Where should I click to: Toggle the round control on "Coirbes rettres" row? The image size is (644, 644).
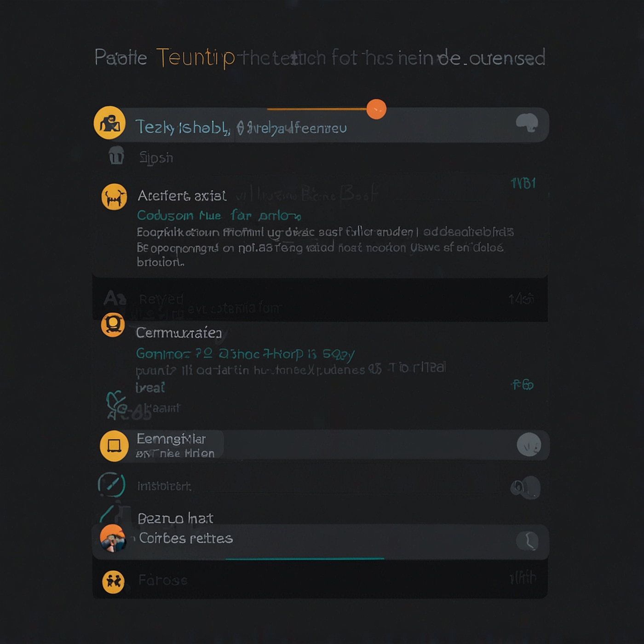[x=527, y=541]
